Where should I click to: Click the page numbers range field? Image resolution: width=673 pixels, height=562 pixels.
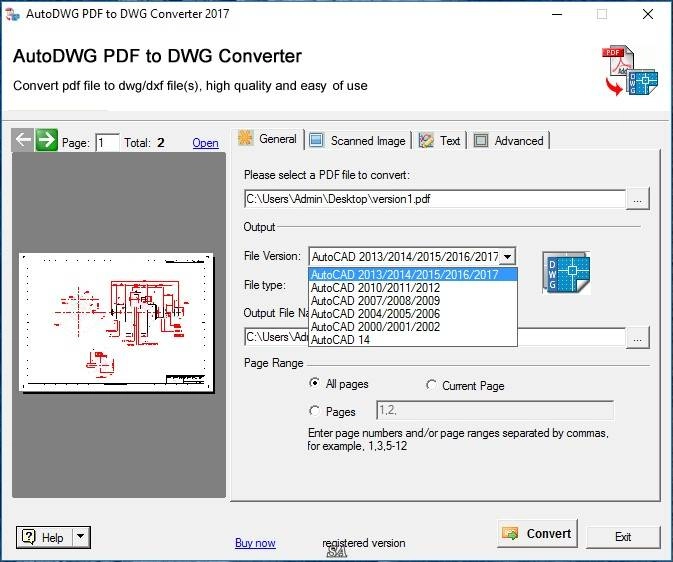(495, 410)
